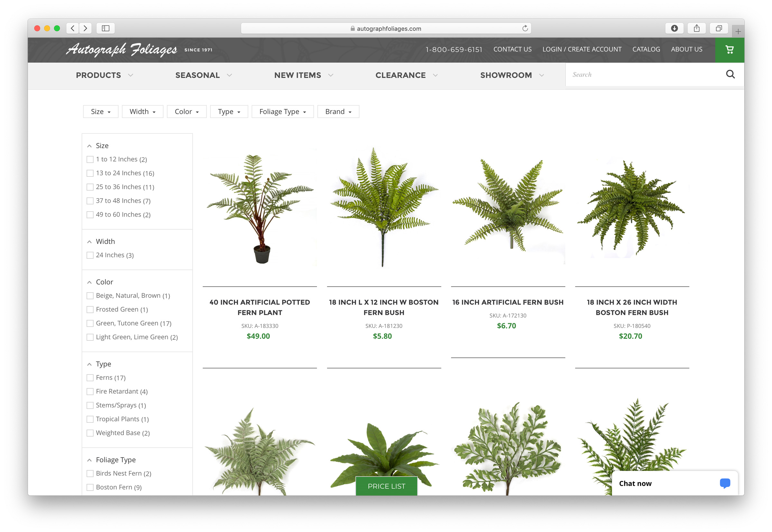Click the reload page icon
This screenshot has height=532, width=772.
(524, 28)
